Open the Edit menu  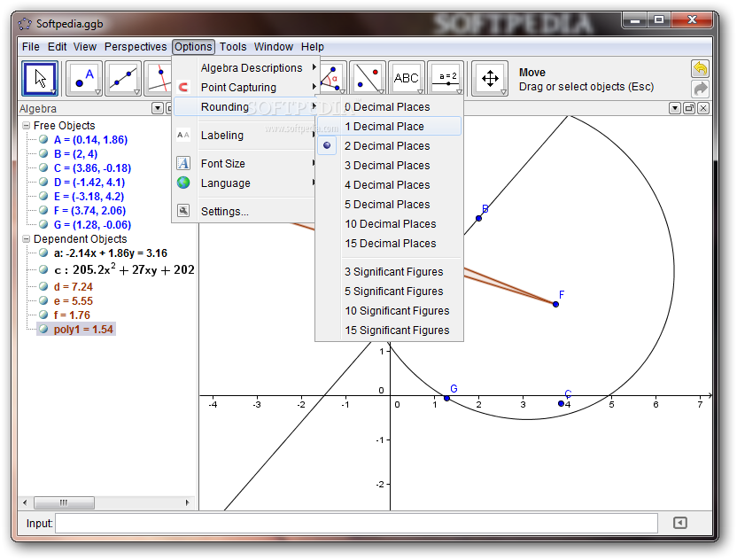[x=57, y=47]
